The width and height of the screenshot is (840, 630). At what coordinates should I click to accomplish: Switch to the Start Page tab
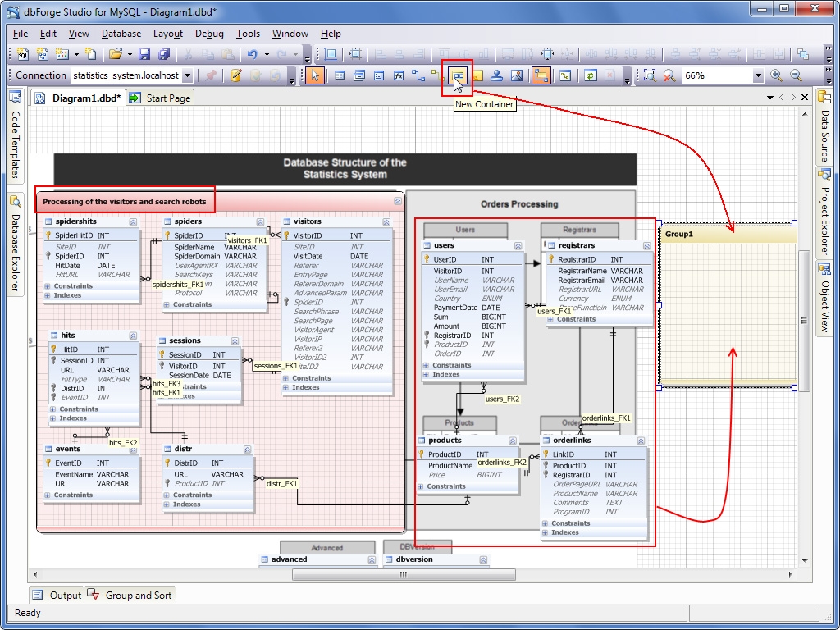160,98
